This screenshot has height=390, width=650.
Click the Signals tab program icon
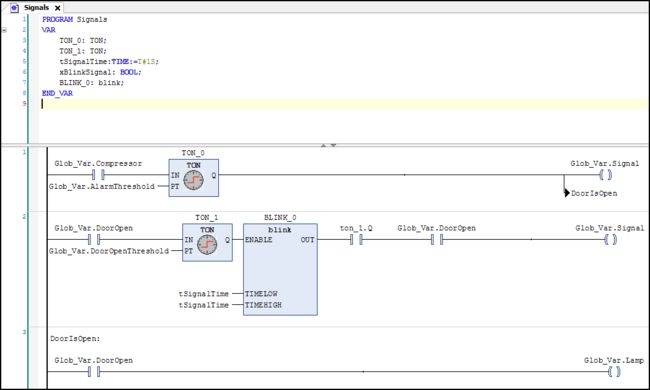pyautogui.click(x=15, y=7)
